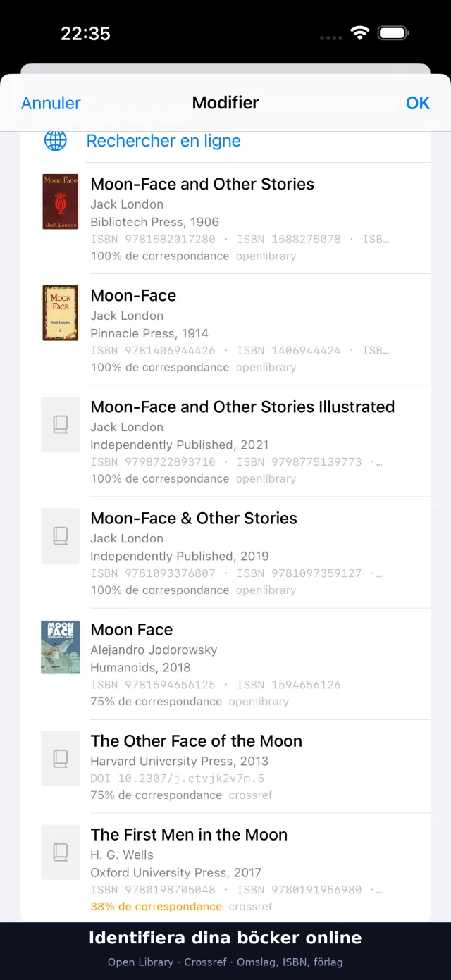451x980 pixels.
Task: Tap the Moon-Face & Other Stories placeholder icon
Action: click(61, 535)
